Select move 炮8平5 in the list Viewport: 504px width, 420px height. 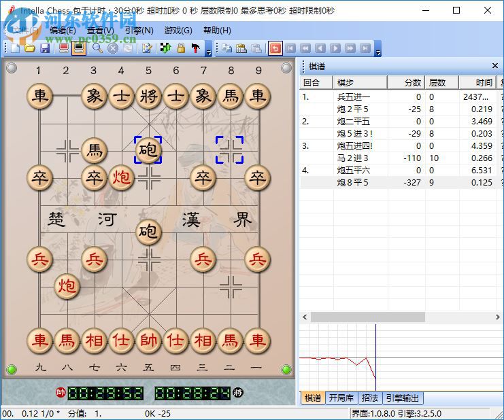pos(352,182)
